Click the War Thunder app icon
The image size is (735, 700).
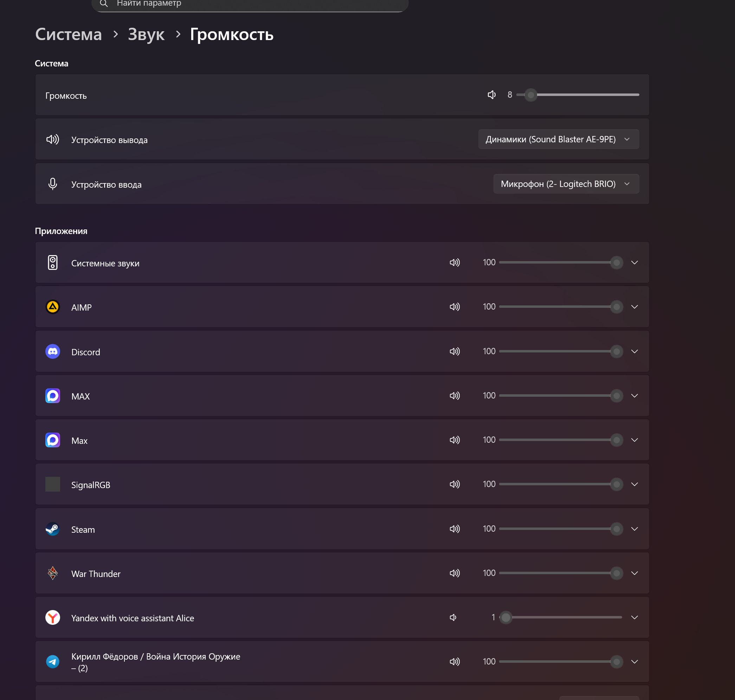[x=53, y=573]
